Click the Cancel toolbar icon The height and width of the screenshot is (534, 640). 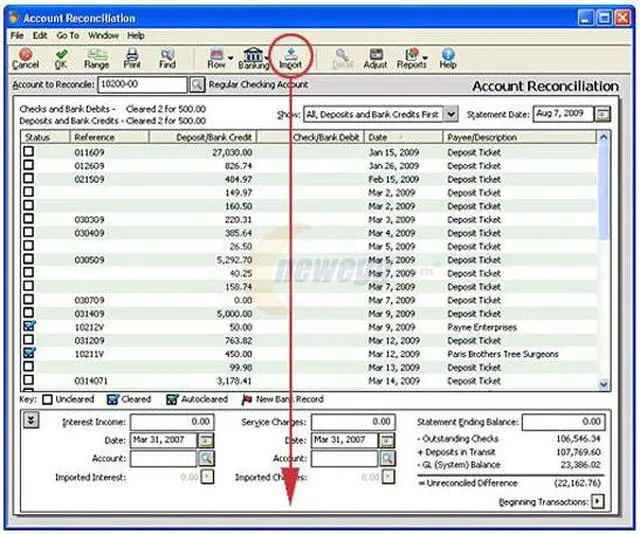[x=25, y=58]
